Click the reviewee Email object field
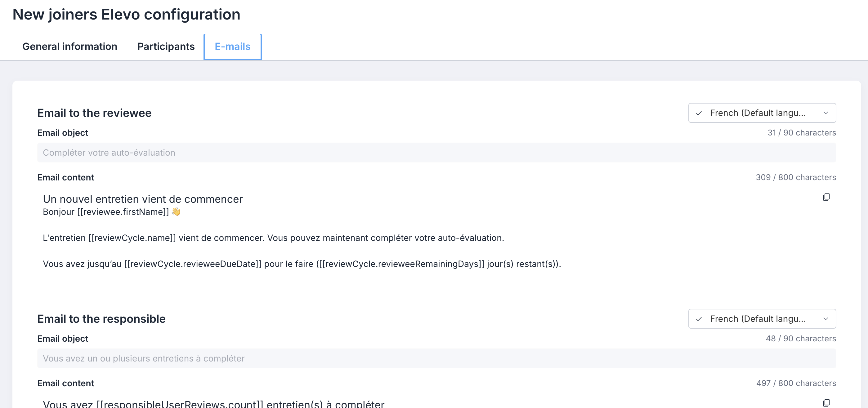 click(436, 153)
